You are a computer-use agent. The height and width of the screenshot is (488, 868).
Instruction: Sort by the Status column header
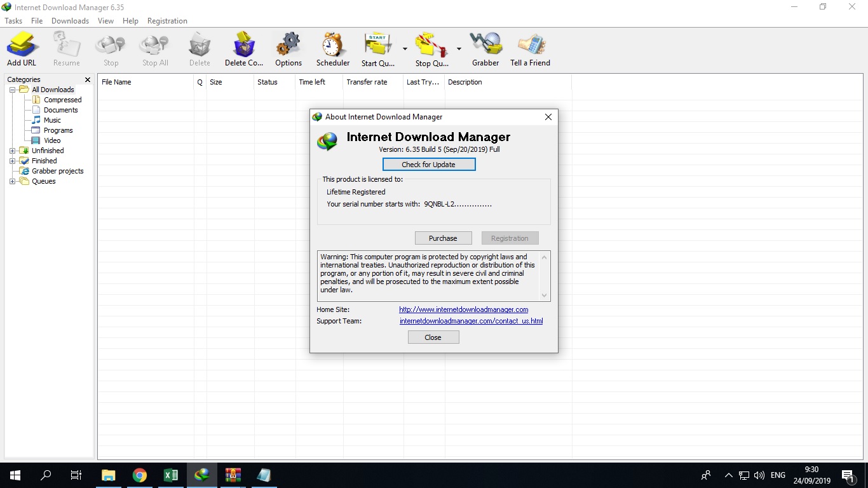(x=275, y=82)
